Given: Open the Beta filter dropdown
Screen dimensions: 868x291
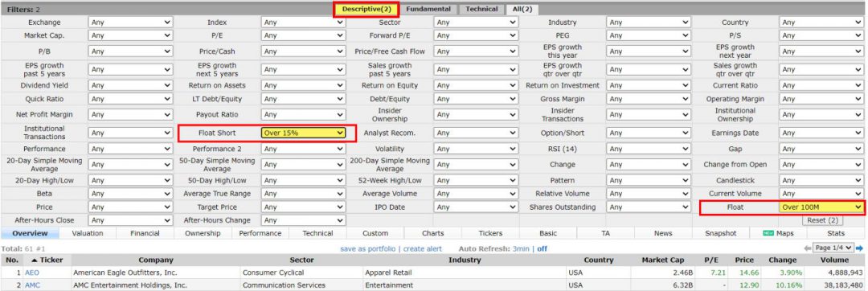Looking at the screenshot, I should [131, 194].
